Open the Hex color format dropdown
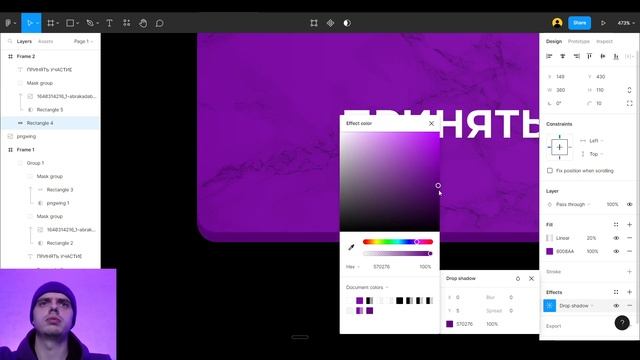The height and width of the screenshot is (360, 640). pos(353,267)
